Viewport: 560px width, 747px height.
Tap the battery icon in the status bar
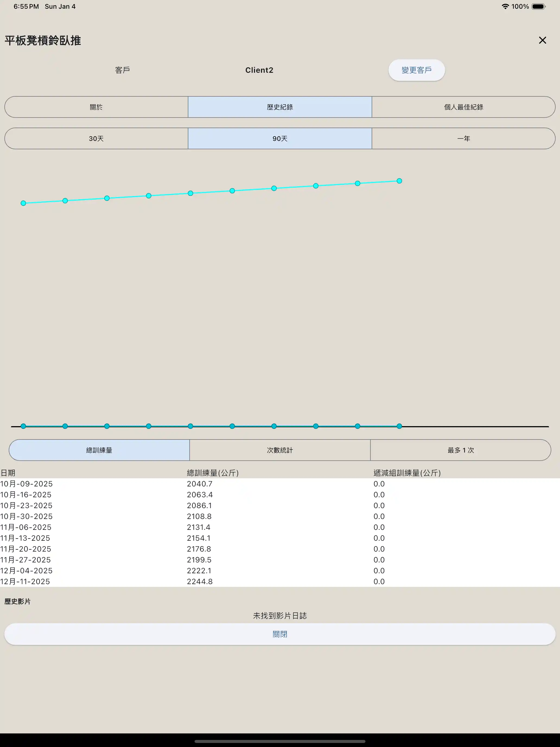pos(538,7)
